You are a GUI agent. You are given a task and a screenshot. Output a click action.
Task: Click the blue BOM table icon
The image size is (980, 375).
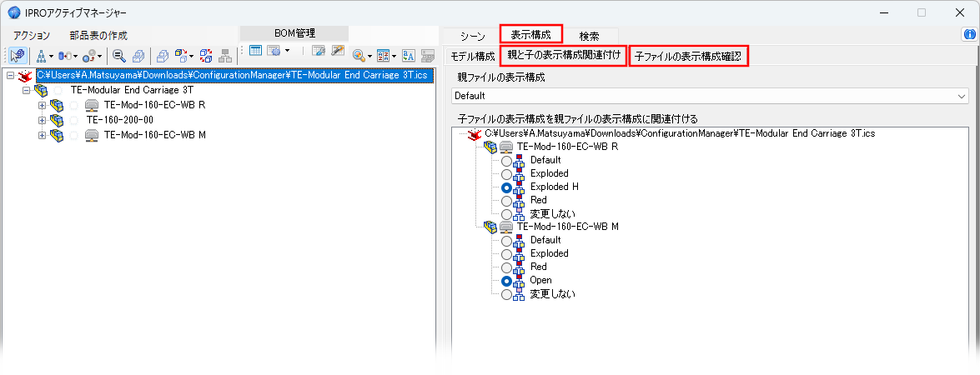(x=255, y=51)
